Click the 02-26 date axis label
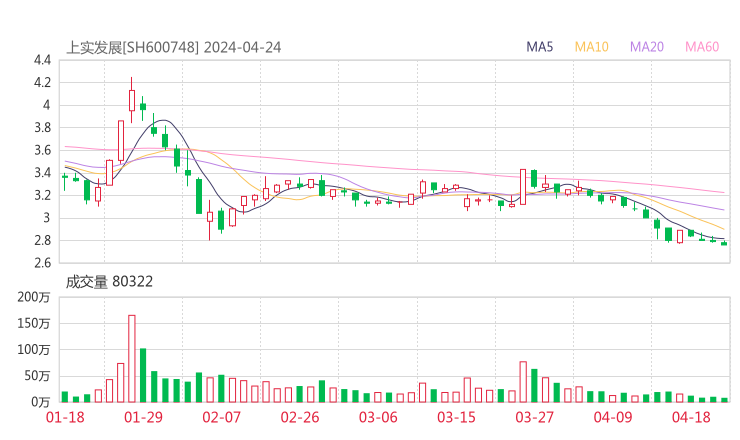 300,417
